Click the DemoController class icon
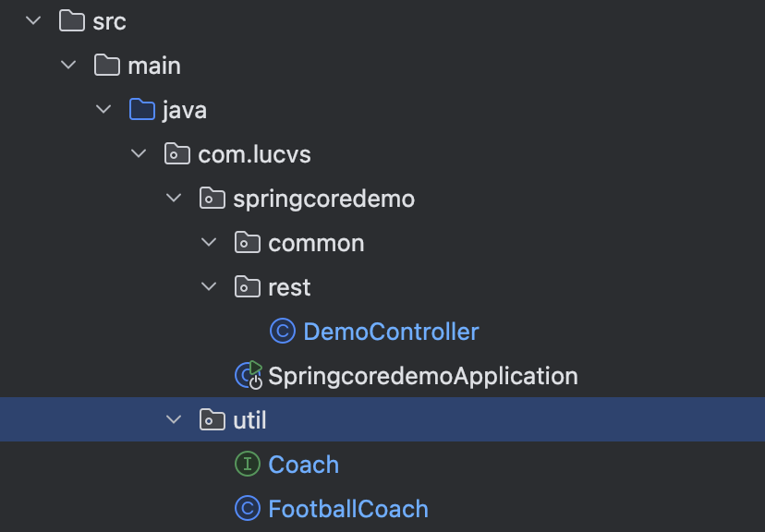 tap(282, 332)
